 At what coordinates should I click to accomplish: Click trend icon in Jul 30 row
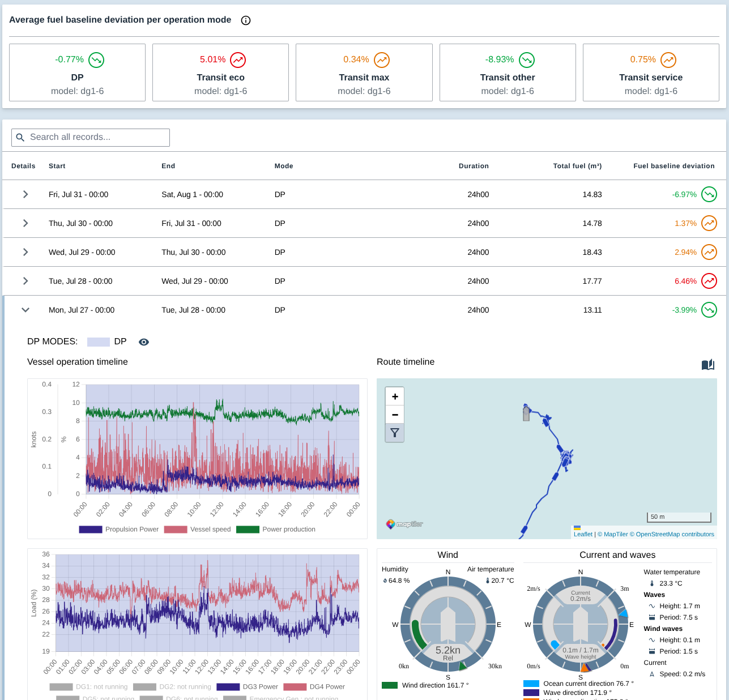(x=709, y=223)
